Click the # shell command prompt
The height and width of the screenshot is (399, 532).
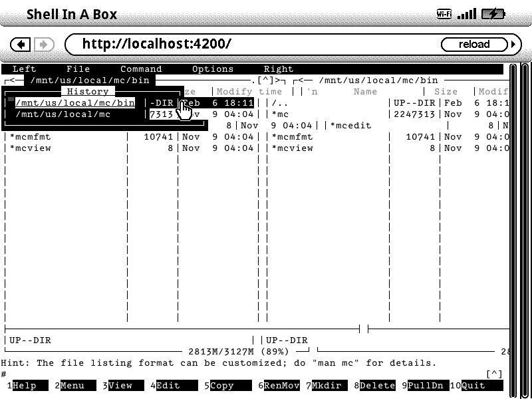click(x=4, y=374)
